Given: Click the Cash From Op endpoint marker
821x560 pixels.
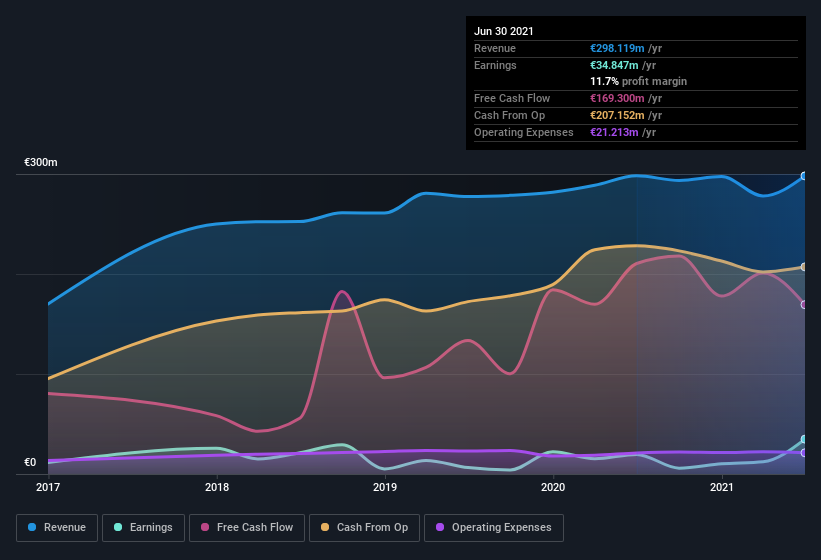Looking at the screenshot, I should pos(804,267).
